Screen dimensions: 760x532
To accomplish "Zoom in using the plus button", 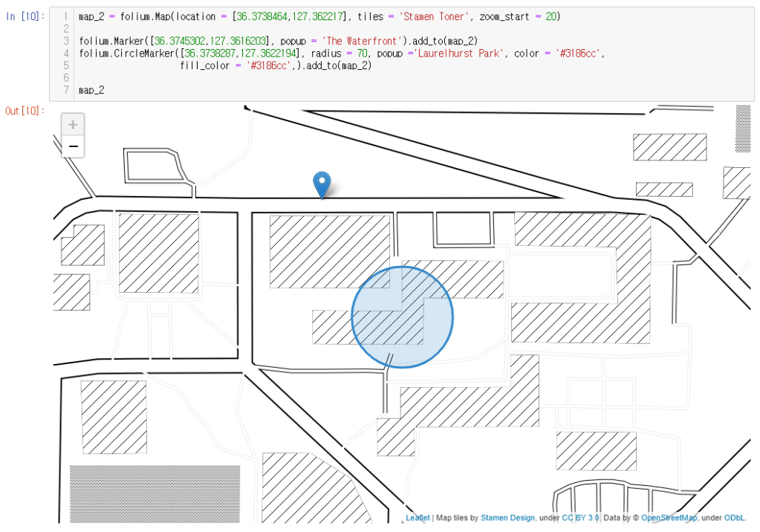I will [73, 125].
